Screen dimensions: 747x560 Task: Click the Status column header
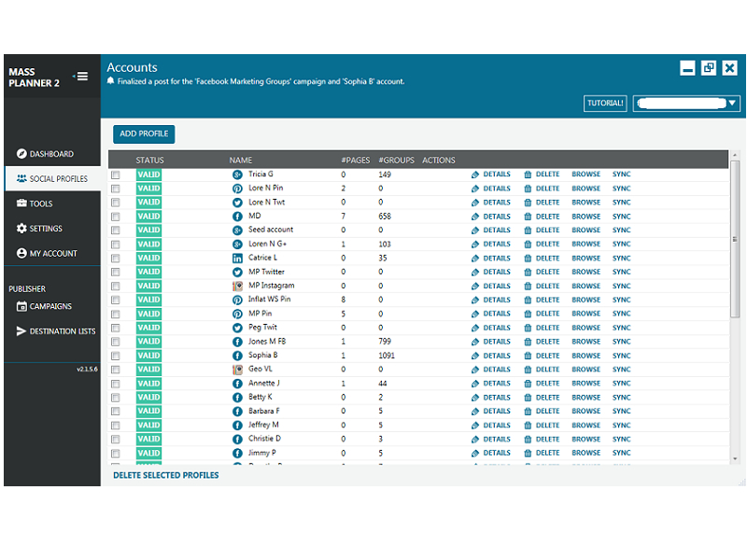point(149,160)
